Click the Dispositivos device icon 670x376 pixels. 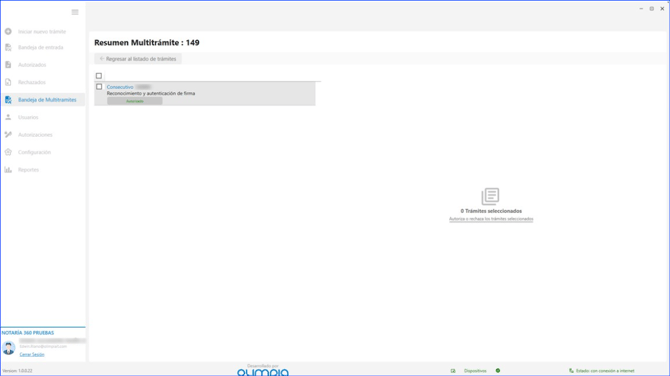(x=453, y=371)
